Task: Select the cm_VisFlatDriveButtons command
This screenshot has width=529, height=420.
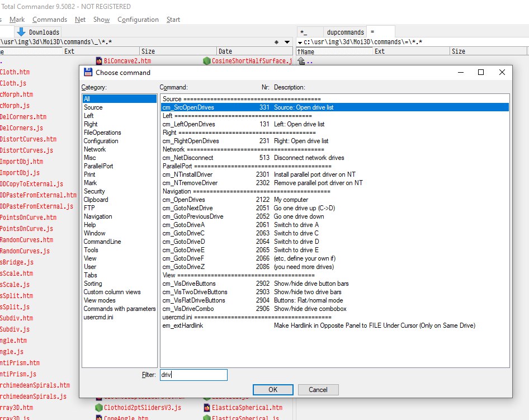Action: 334,300
